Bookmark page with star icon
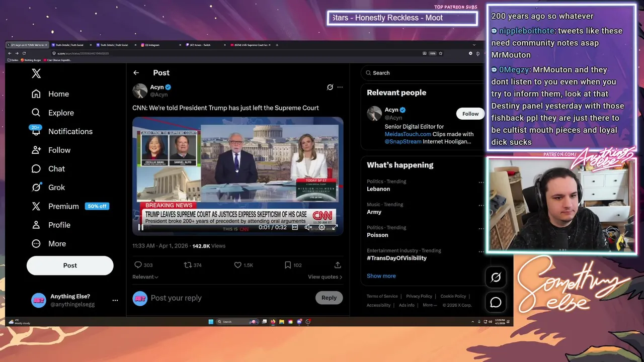The width and height of the screenshot is (644, 362). [x=441, y=53]
